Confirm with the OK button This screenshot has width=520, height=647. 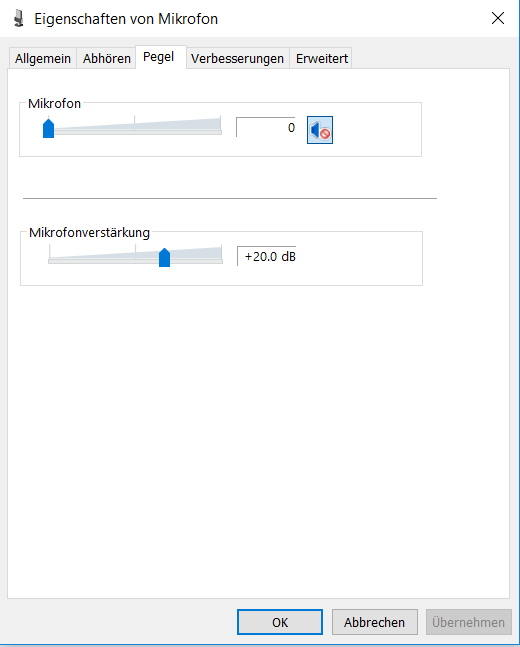pyautogui.click(x=280, y=622)
